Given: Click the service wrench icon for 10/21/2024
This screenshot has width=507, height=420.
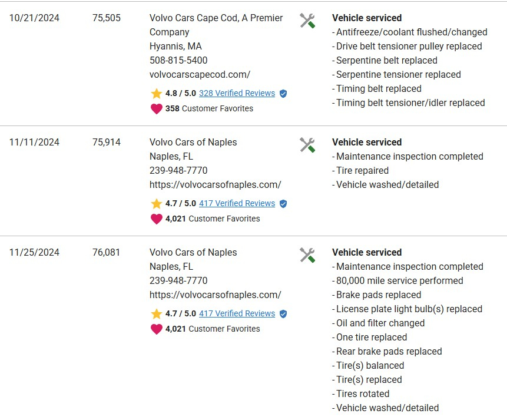Looking at the screenshot, I should [307, 21].
